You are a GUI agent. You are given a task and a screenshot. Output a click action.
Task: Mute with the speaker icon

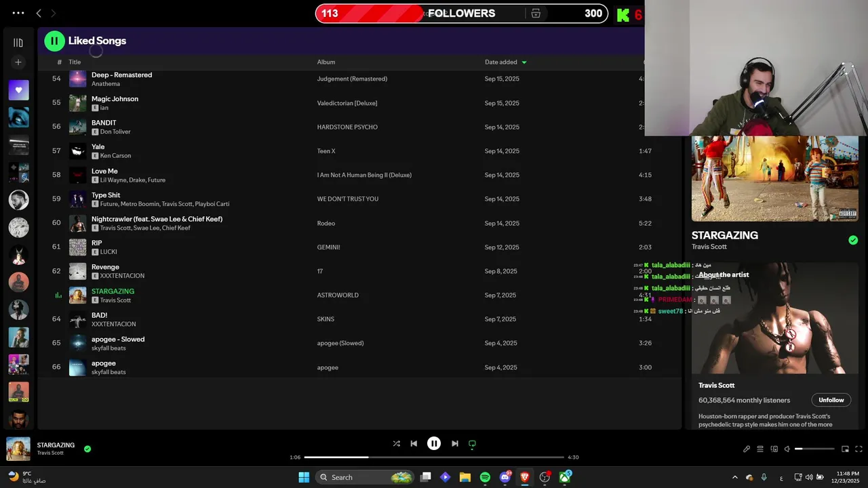pos(787,449)
